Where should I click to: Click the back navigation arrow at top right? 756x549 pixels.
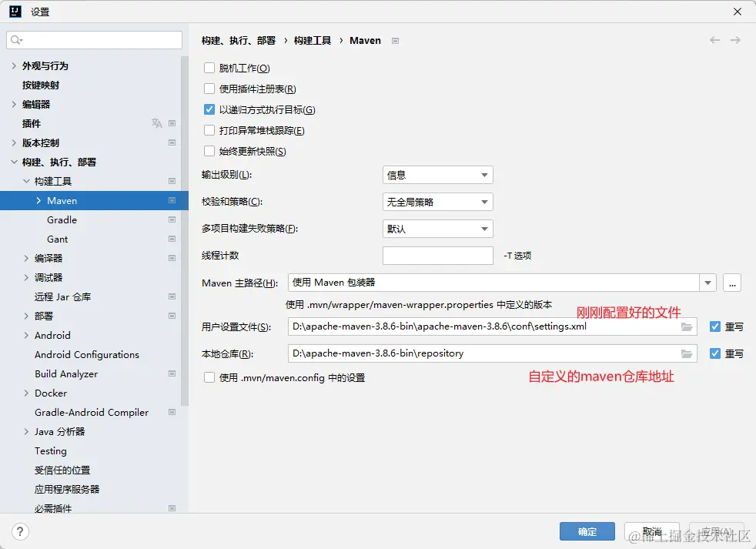tap(714, 40)
